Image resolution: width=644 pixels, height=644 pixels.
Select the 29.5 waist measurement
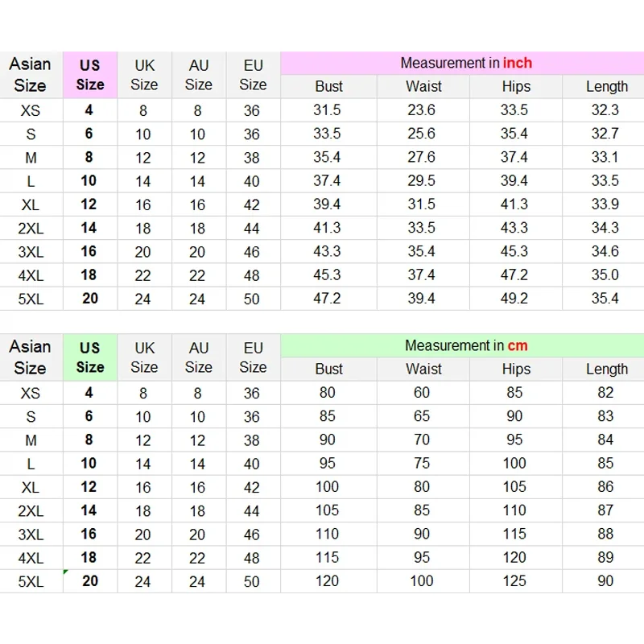(x=421, y=181)
